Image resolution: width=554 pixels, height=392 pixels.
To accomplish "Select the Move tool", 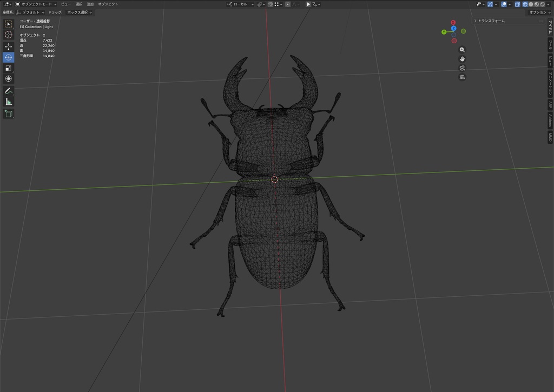I will click(9, 46).
